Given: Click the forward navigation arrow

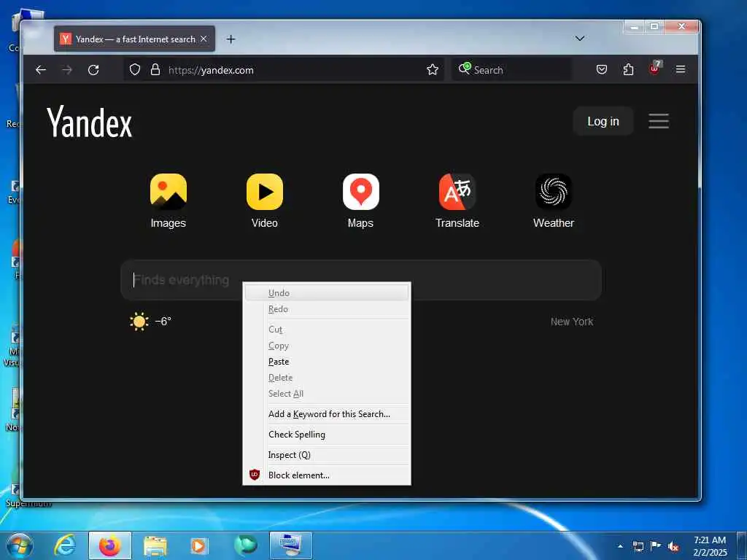Looking at the screenshot, I should (67, 70).
